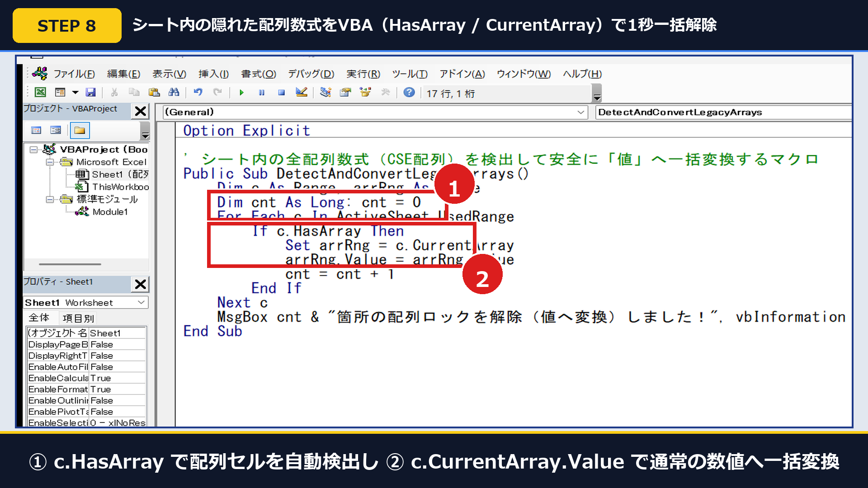Open the Sheet1 Worksheet object dropdown
868x488 pixels.
pyautogui.click(x=142, y=302)
